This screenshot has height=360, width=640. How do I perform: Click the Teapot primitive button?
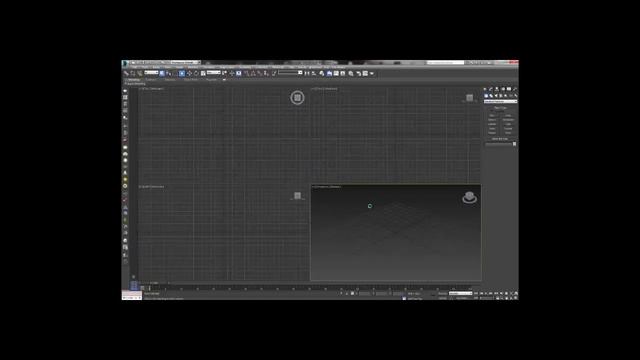(x=492, y=133)
